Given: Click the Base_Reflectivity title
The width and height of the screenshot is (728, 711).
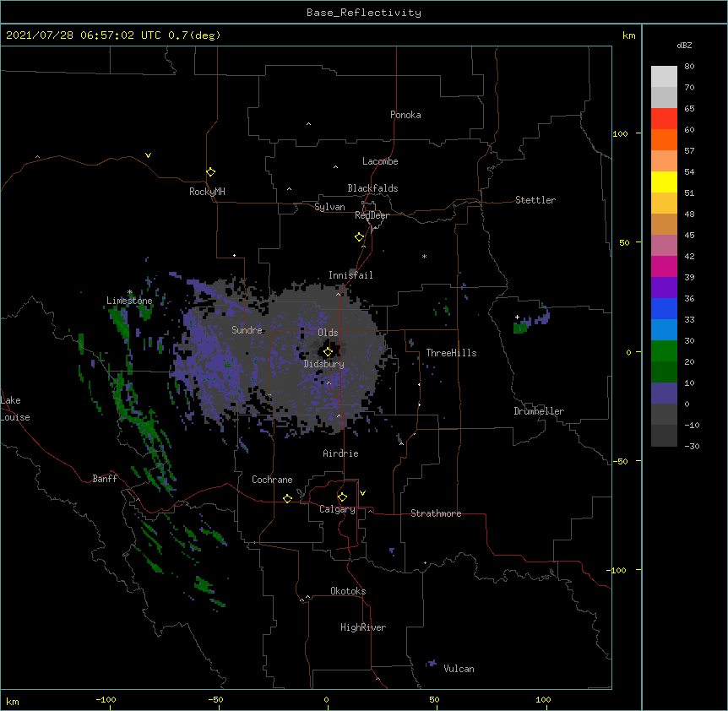Looking at the screenshot, I should point(364,13).
